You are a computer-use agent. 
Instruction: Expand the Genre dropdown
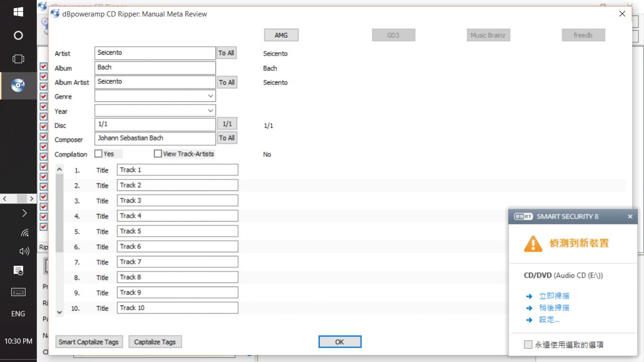click(x=211, y=96)
